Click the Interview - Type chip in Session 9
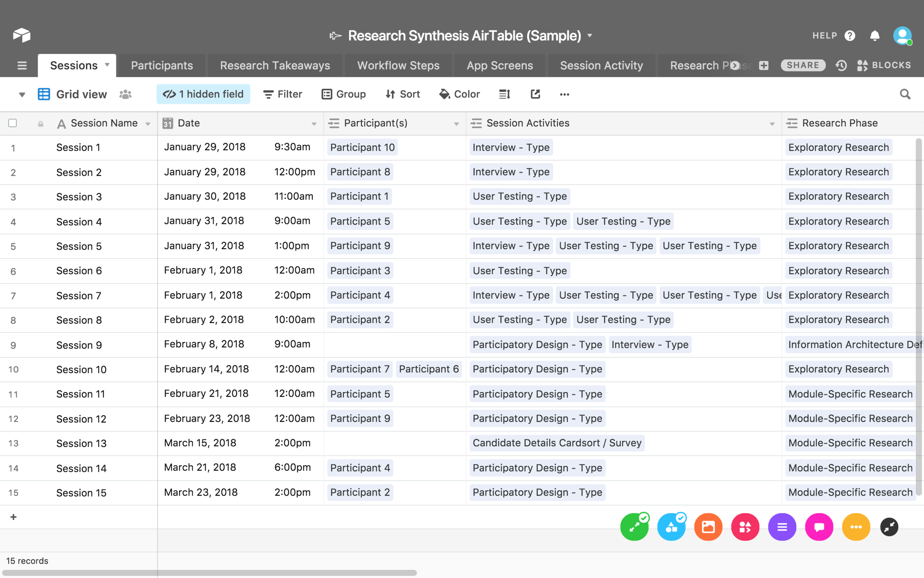The height and width of the screenshot is (578, 924). point(650,344)
